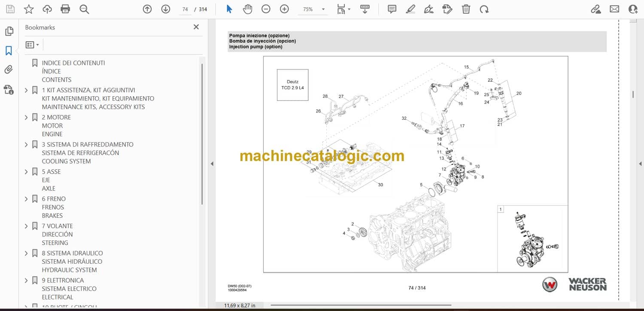Toggle the Page thumbnails panel
The image size is (644, 311).
(x=9, y=31)
